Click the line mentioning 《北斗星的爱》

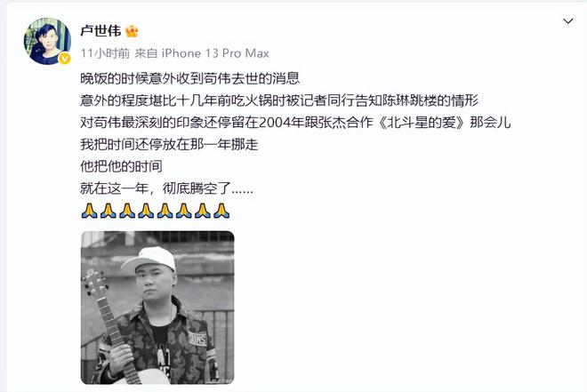(295, 123)
